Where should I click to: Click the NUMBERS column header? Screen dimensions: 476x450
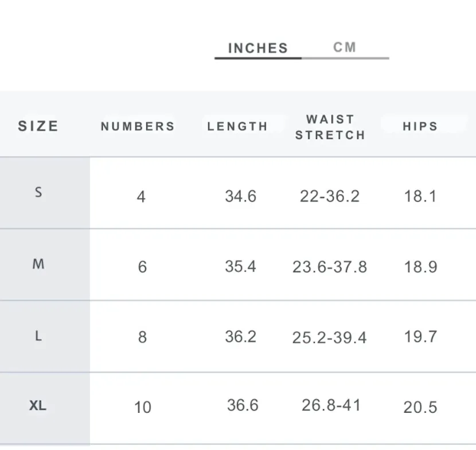coord(138,126)
